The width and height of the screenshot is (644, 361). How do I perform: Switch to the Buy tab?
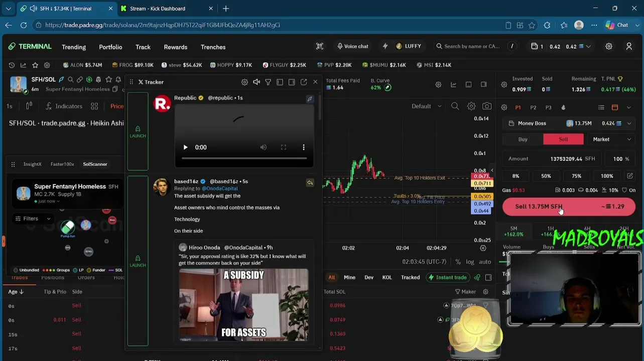pyautogui.click(x=523, y=139)
